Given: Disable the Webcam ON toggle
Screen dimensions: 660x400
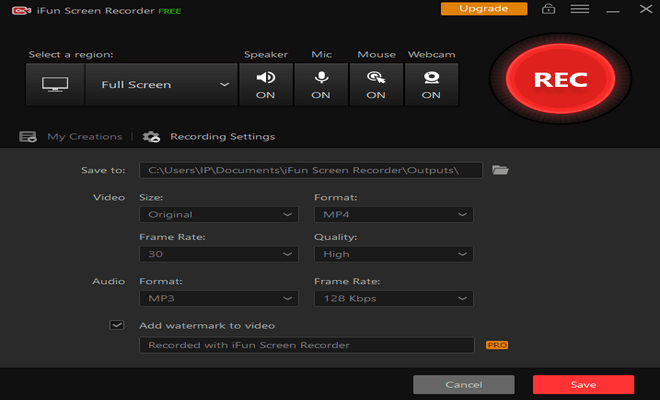Looking at the screenshot, I should coord(431,84).
